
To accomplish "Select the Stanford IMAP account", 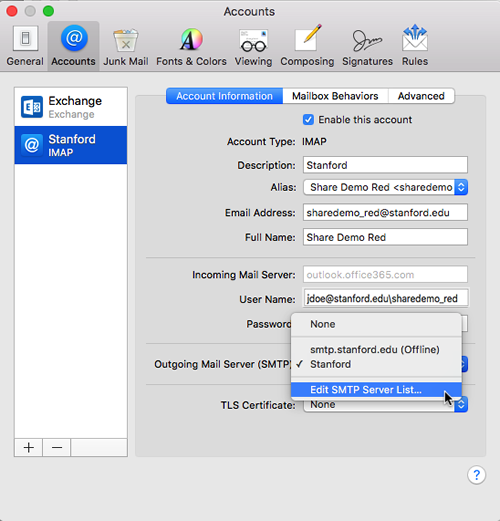I will click(71, 145).
